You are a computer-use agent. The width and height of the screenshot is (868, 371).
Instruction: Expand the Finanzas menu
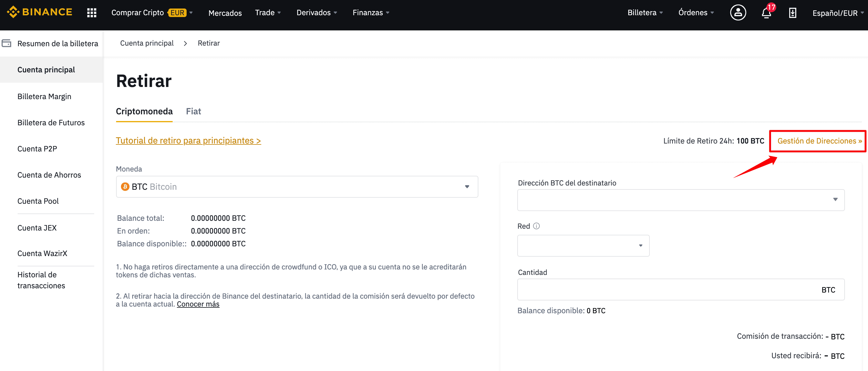[371, 12]
